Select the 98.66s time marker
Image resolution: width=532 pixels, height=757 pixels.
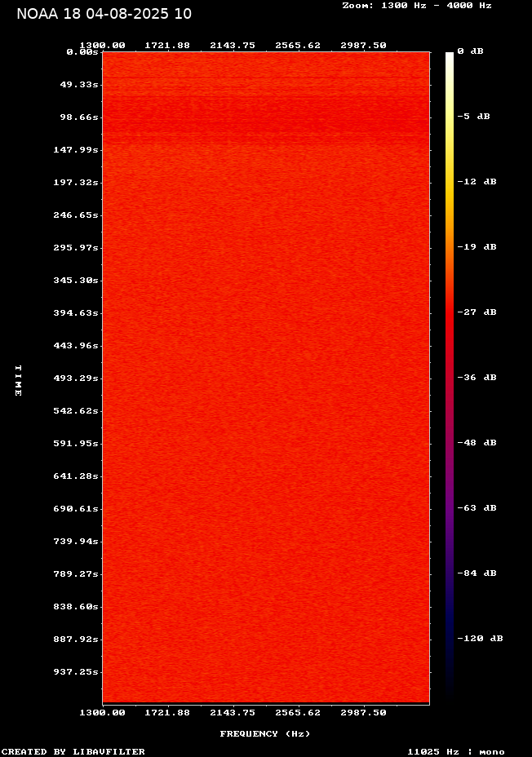pos(80,117)
